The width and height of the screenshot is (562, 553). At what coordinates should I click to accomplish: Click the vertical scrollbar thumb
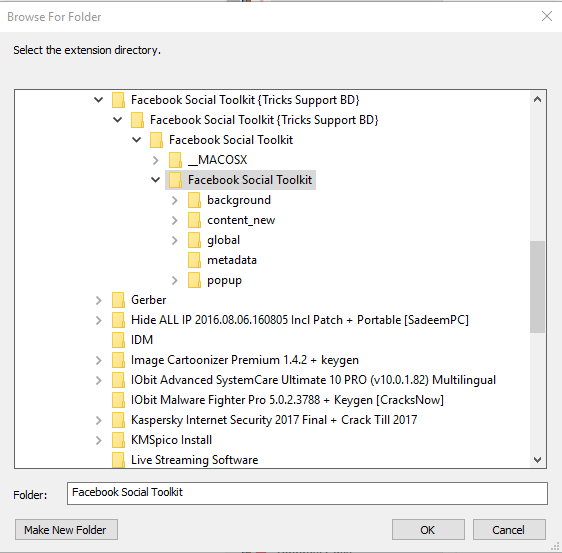(537, 287)
